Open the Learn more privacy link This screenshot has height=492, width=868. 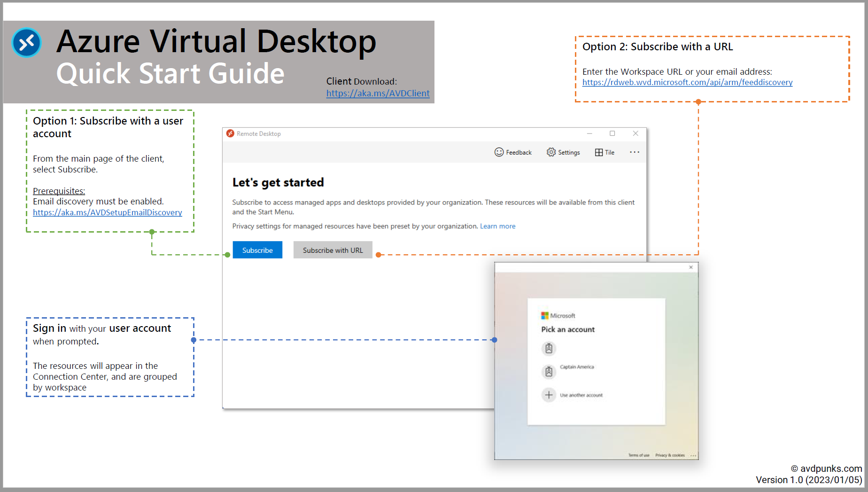[x=497, y=226]
